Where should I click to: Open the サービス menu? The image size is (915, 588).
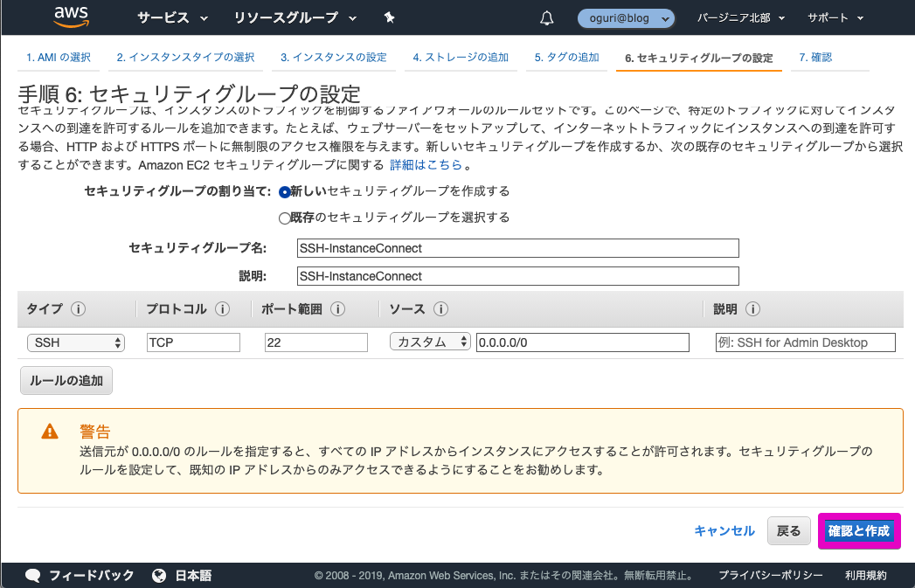tap(162, 17)
